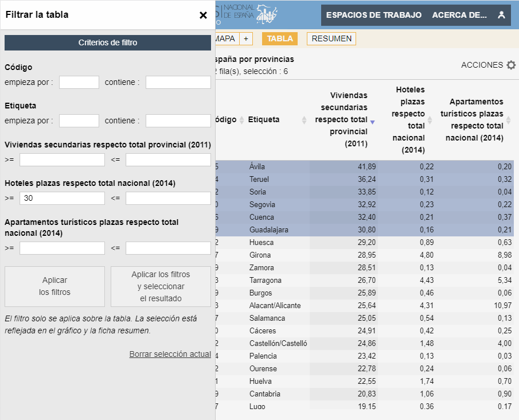Open the ACCIONES gear icon
Screen dimensions: 519x420
coord(511,65)
